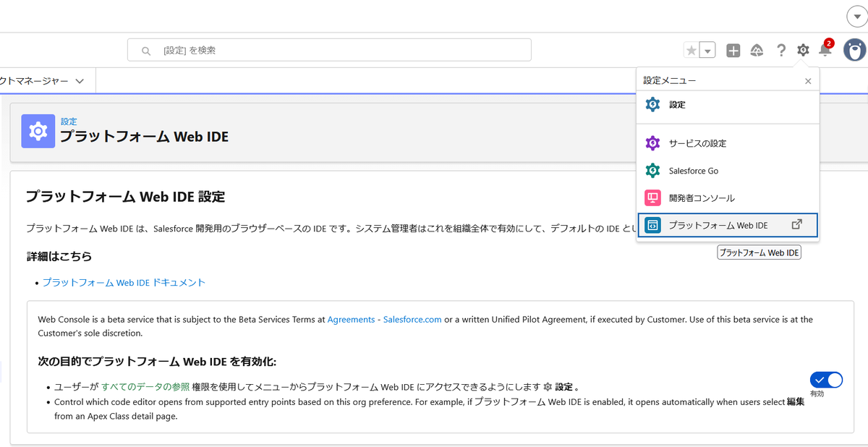Open the help question mark icon

(x=781, y=50)
